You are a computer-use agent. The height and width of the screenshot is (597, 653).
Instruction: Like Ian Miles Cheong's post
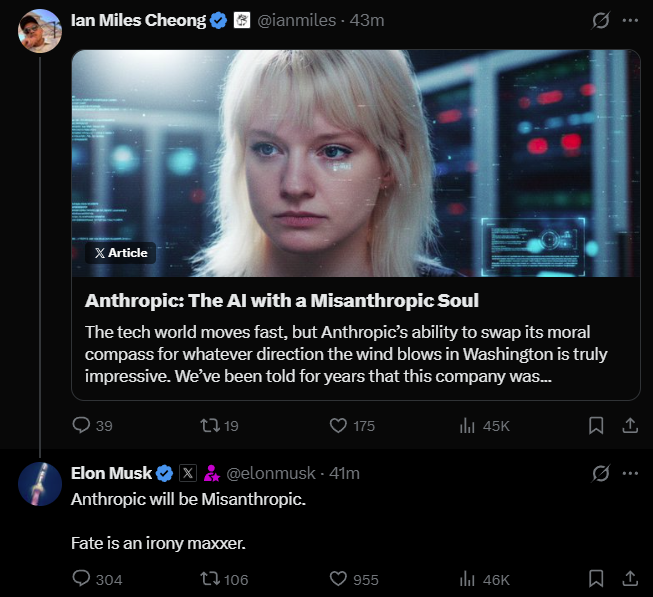pos(338,425)
